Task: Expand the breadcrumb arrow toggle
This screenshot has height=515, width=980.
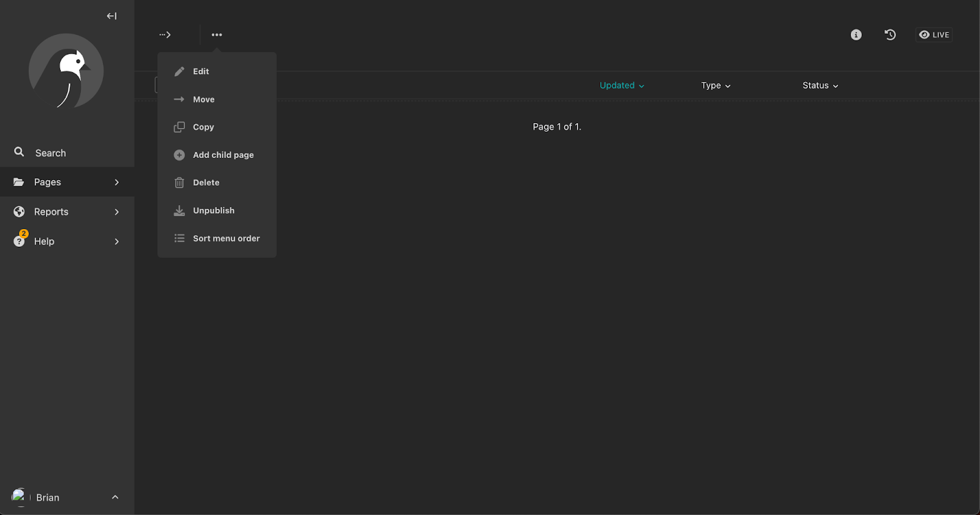Action: click(x=165, y=35)
